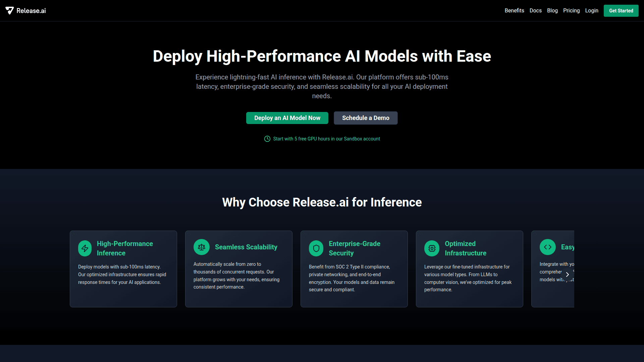
Task: Click the chip Optimized Infrastructure icon
Action: click(x=432, y=248)
